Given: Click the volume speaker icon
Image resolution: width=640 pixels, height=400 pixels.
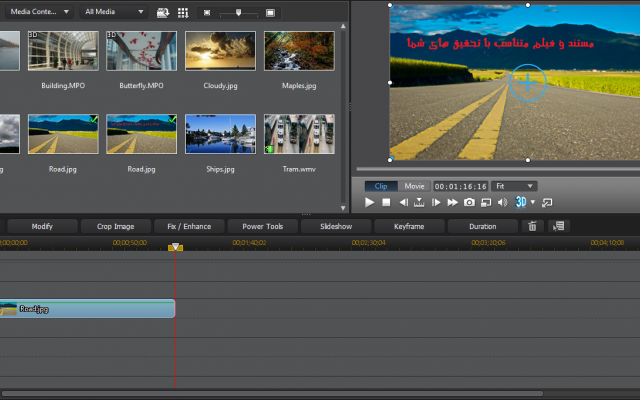Looking at the screenshot, I should (x=502, y=202).
